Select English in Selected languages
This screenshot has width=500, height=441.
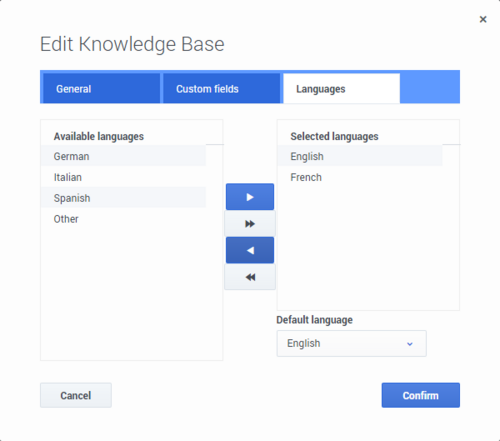360,156
